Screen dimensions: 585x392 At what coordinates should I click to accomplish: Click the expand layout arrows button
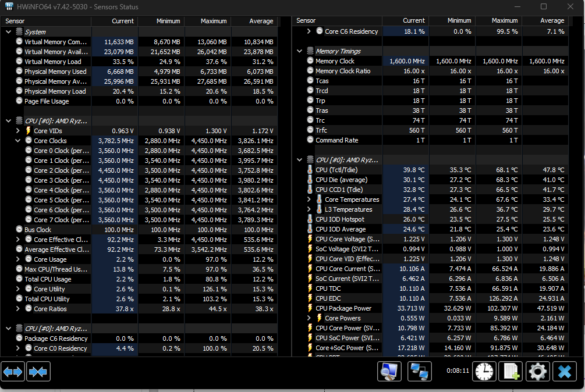pyautogui.click(x=13, y=372)
